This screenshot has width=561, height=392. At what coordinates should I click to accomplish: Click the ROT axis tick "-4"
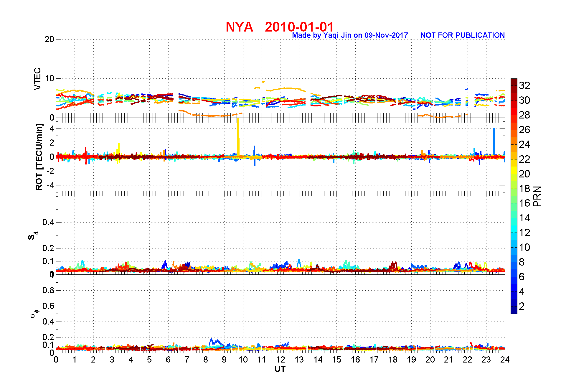tap(50, 185)
